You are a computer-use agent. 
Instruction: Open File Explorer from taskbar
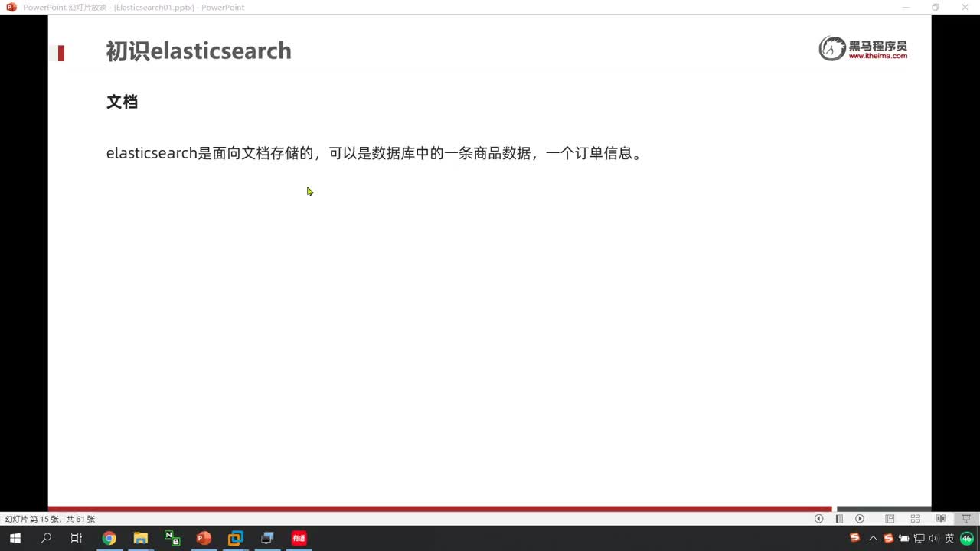click(x=140, y=538)
